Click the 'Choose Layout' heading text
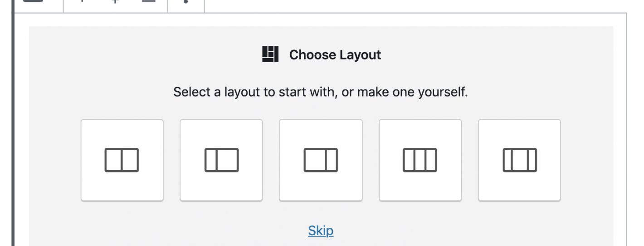644x246 pixels. pyautogui.click(x=335, y=55)
